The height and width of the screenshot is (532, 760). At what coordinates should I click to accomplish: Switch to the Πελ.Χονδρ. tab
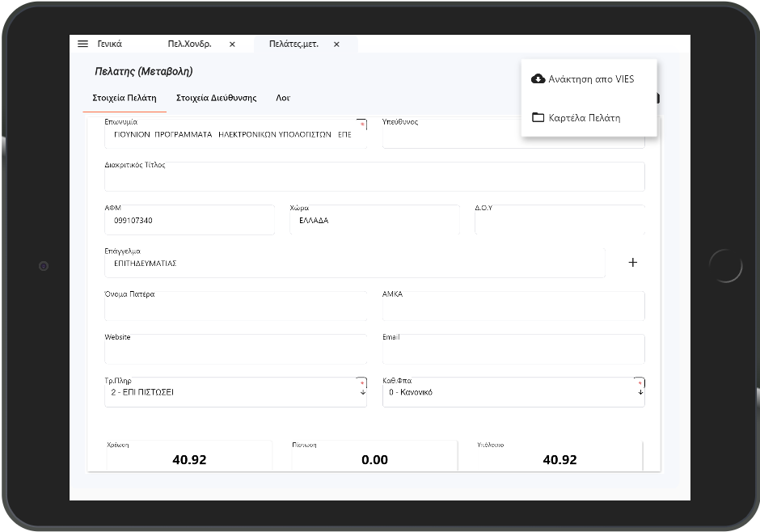[189, 44]
